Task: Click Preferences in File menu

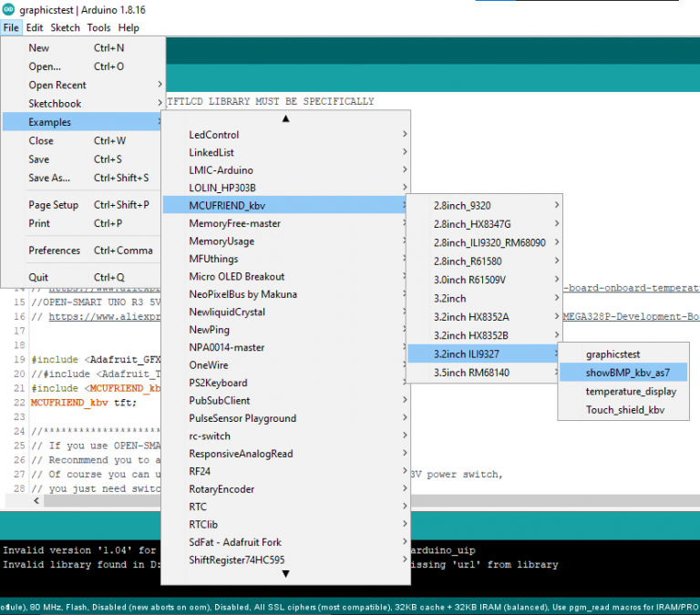Action: point(55,251)
